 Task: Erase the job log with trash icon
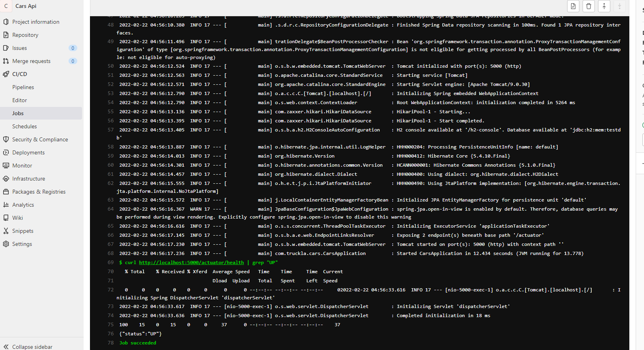(x=589, y=6)
